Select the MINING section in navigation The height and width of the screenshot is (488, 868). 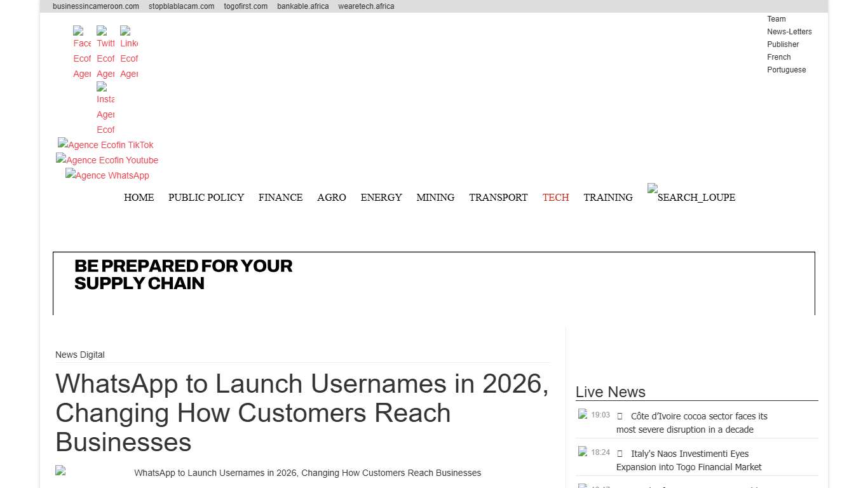point(435,198)
